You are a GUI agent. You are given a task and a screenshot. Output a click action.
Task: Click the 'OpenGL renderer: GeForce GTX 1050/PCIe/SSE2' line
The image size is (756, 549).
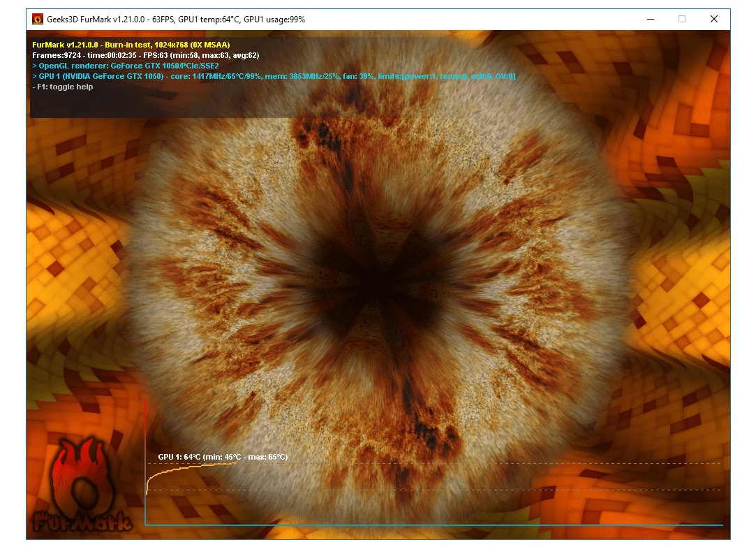(126, 66)
